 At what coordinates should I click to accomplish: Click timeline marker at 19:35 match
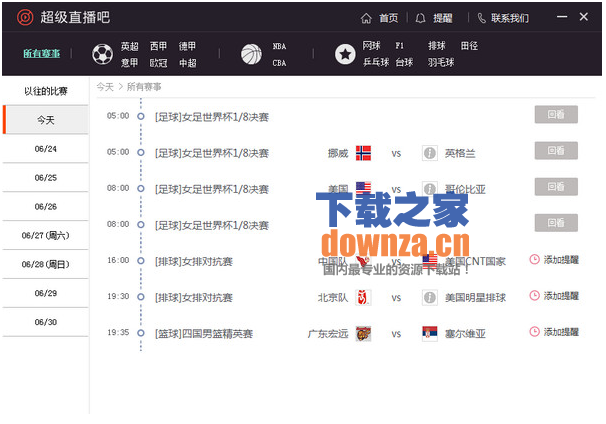point(141,333)
